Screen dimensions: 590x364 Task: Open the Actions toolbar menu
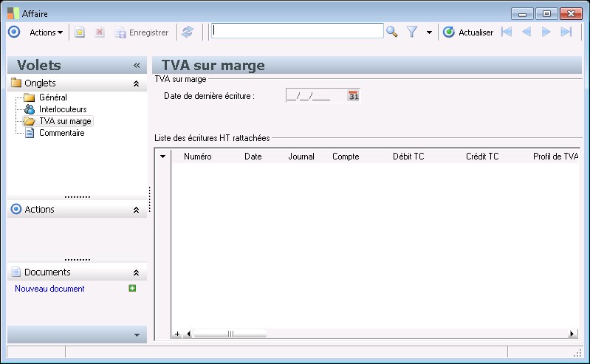pyautogui.click(x=46, y=32)
